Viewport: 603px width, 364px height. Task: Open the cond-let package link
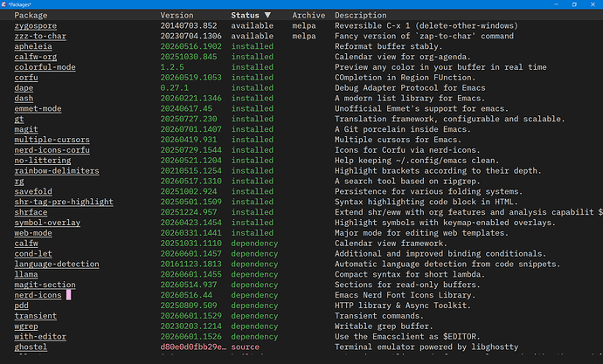(33, 254)
